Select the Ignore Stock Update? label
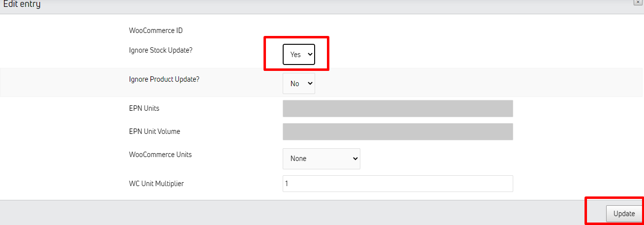 161,50
